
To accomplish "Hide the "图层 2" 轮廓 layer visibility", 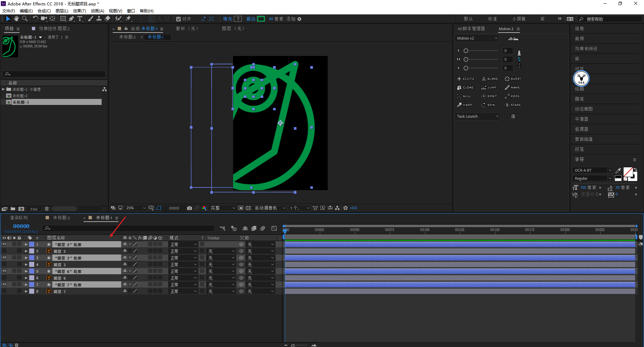I will [4, 244].
